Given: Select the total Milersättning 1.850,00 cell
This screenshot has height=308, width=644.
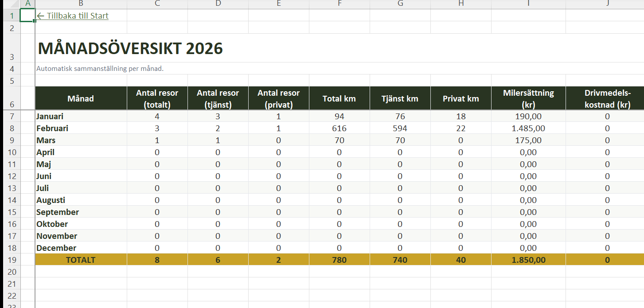Looking at the screenshot, I should pos(528,260).
